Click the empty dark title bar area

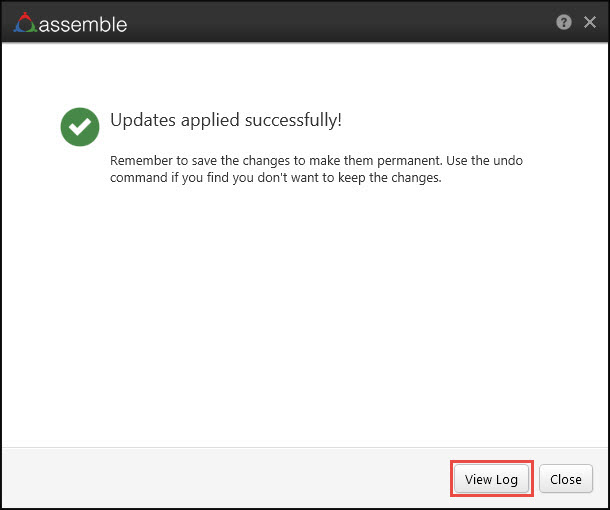point(330,22)
